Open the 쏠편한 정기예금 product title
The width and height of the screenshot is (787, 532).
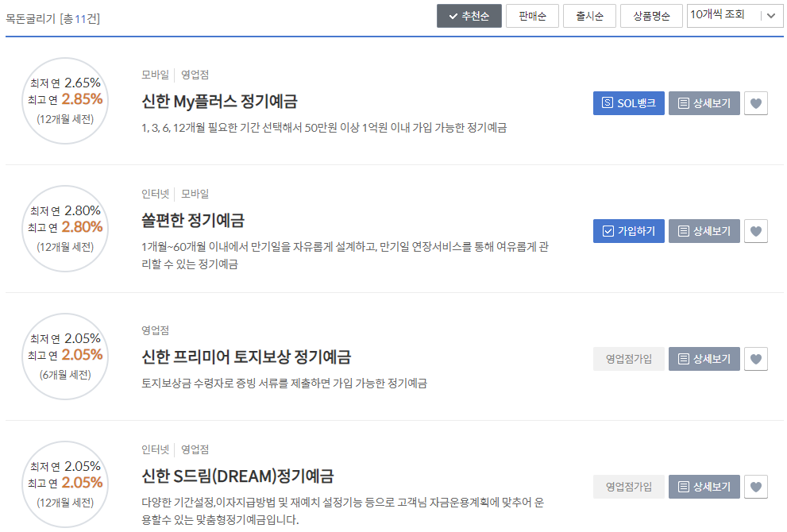click(193, 220)
